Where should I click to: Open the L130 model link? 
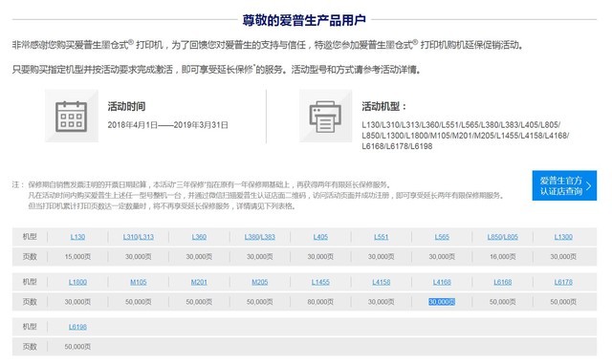(77, 237)
